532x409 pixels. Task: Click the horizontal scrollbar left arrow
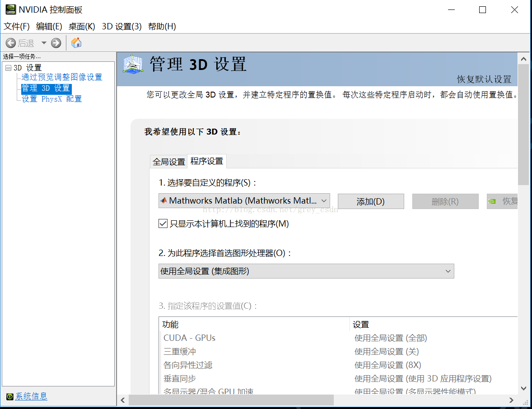[123, 400]
